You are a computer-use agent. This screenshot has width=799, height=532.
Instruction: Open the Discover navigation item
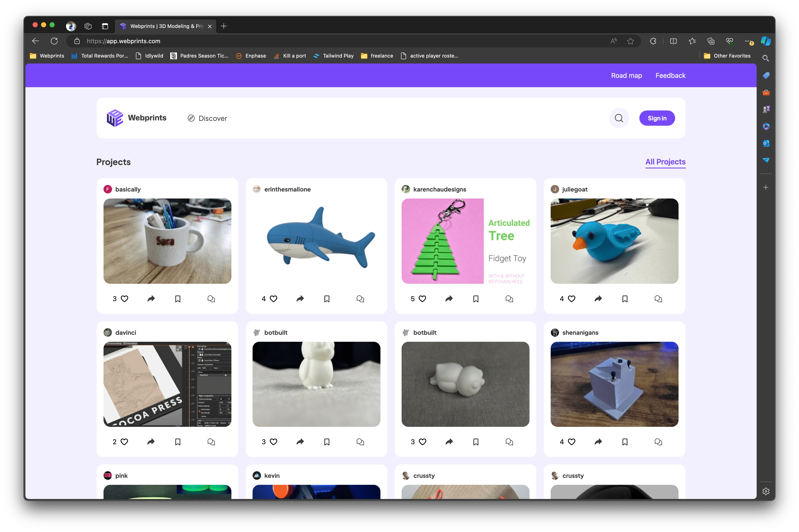pyautogui.click(x=207, y=118)
